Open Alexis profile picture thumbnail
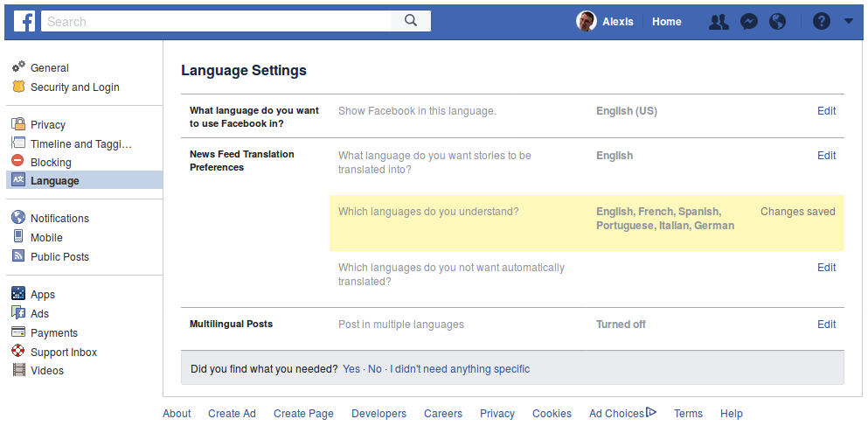This screenshot has height=426, width=868. (x=587, y=22)
